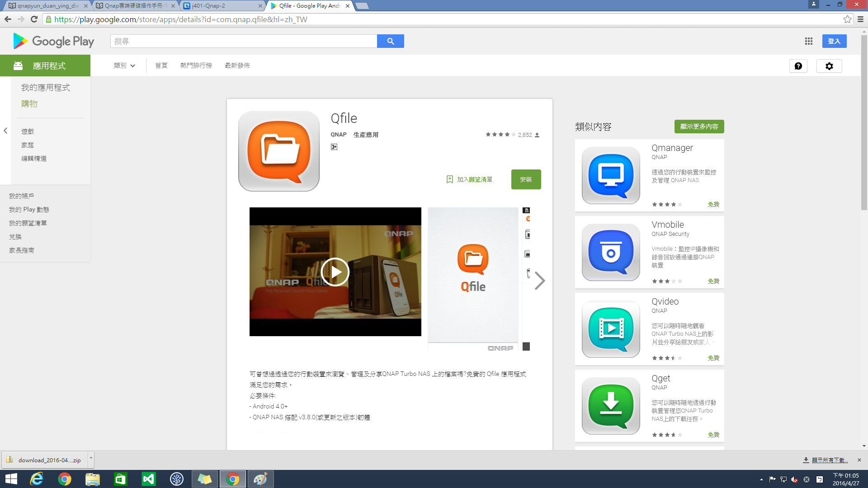This screenshot has width=868, height=488.
Task: Open the help question mark icon
Action: click(798, 66)
